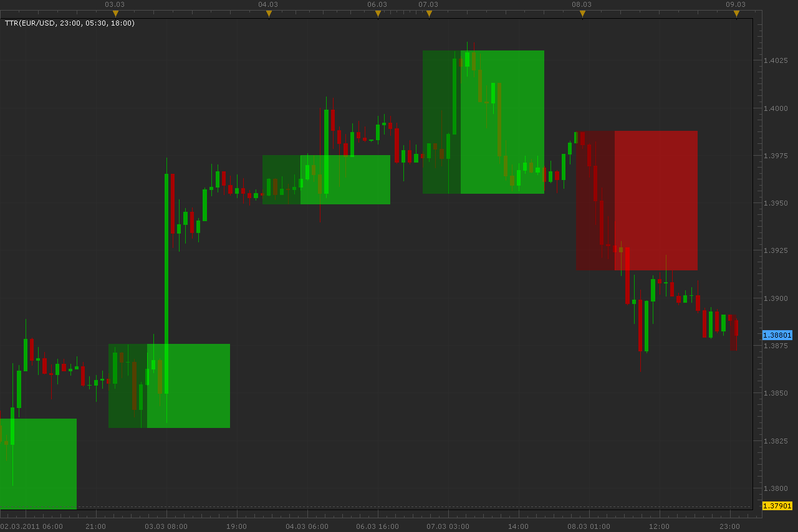Click the 06.03 16:00 time axis label

(378, 526)
